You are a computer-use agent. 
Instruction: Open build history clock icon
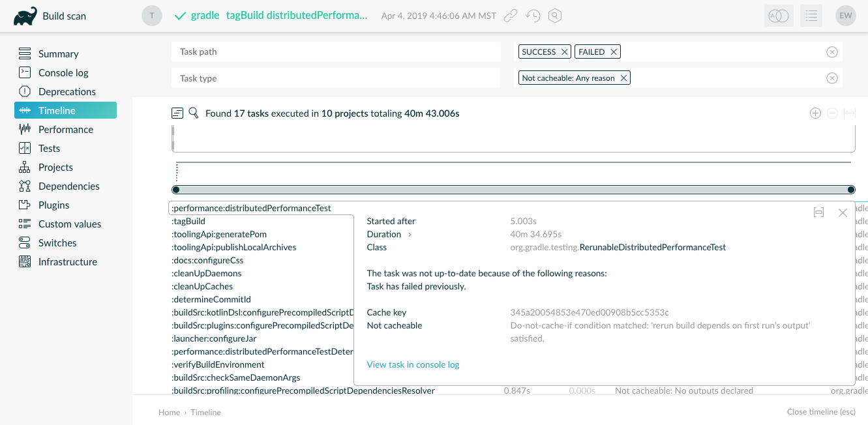[x=533, y=16]
